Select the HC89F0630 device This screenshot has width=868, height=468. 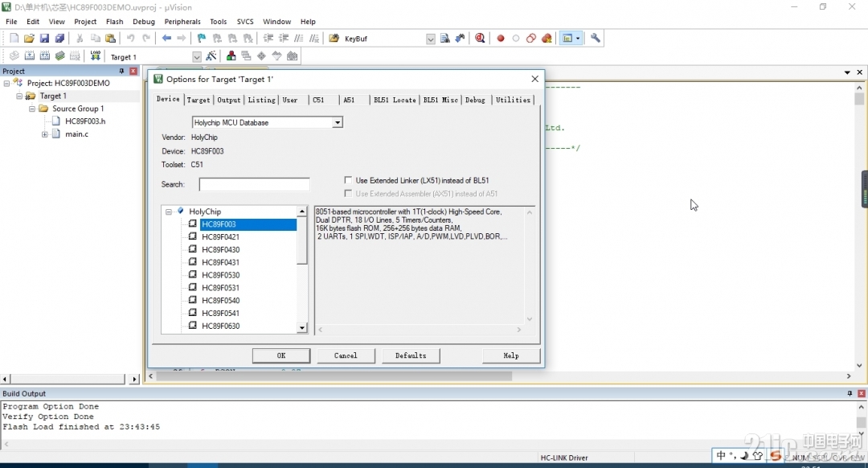[220, 326]
